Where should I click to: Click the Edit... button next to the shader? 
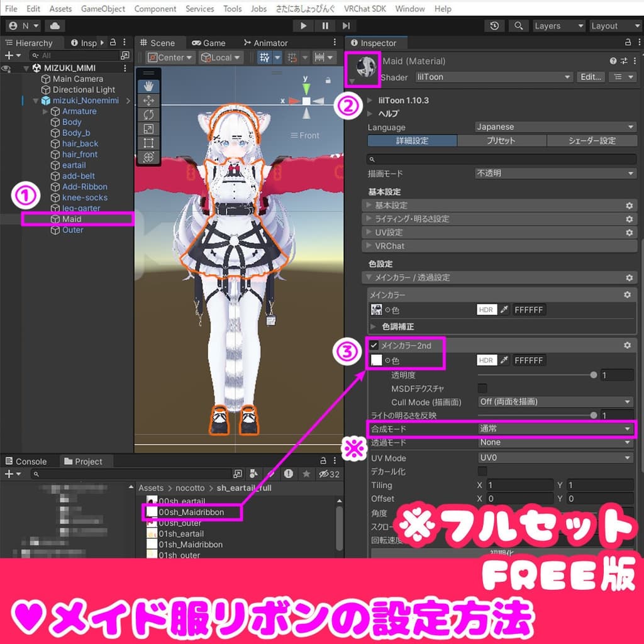click(x=590, y=77)
